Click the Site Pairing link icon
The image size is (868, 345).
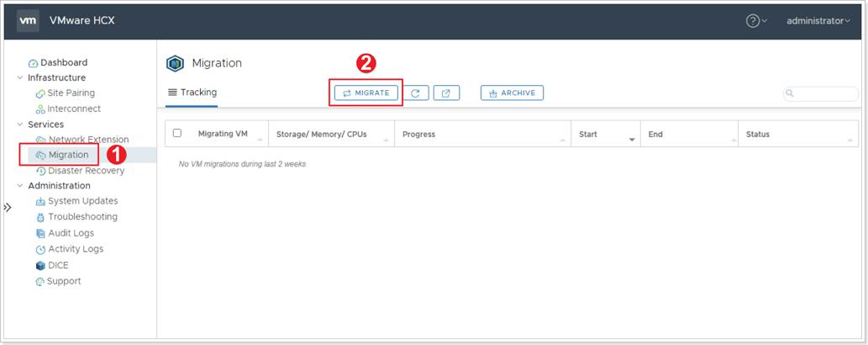coord(40,93)
